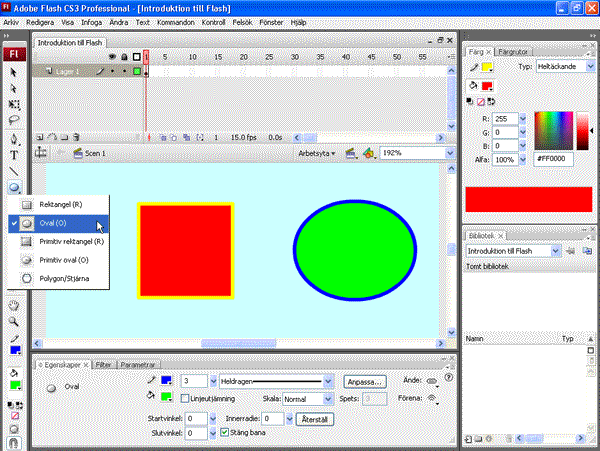
Task: Select the Lasso tool
Action: point(14,119)
